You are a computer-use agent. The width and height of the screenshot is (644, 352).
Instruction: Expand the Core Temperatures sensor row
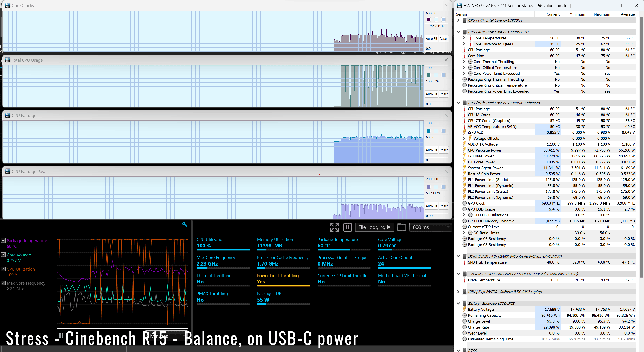click(464, 38)
